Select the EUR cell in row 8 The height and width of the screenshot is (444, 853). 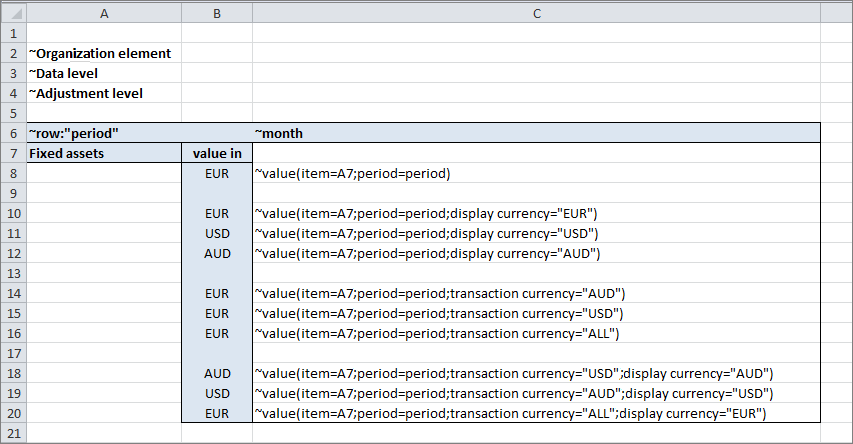217,173
